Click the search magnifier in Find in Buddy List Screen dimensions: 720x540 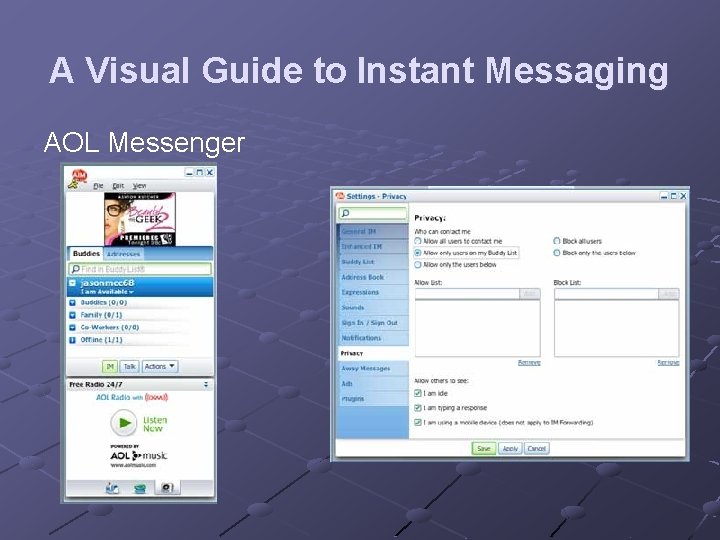click(x=75, y=269)
